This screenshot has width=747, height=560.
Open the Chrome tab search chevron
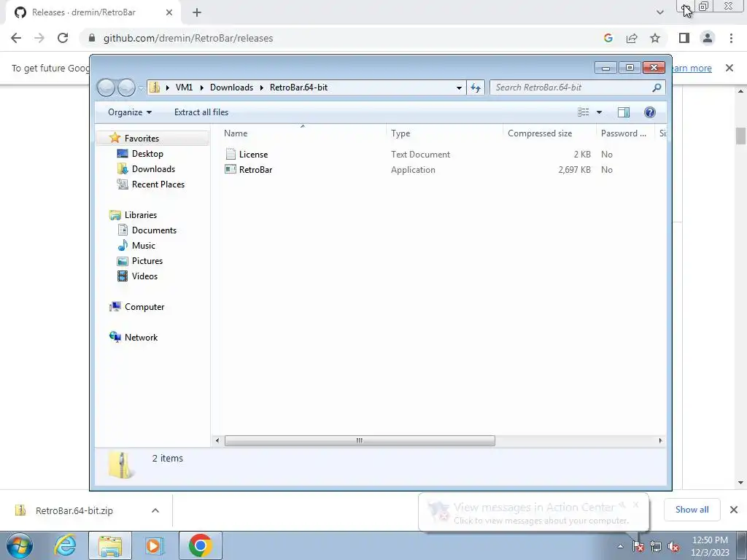click(659, 12)
